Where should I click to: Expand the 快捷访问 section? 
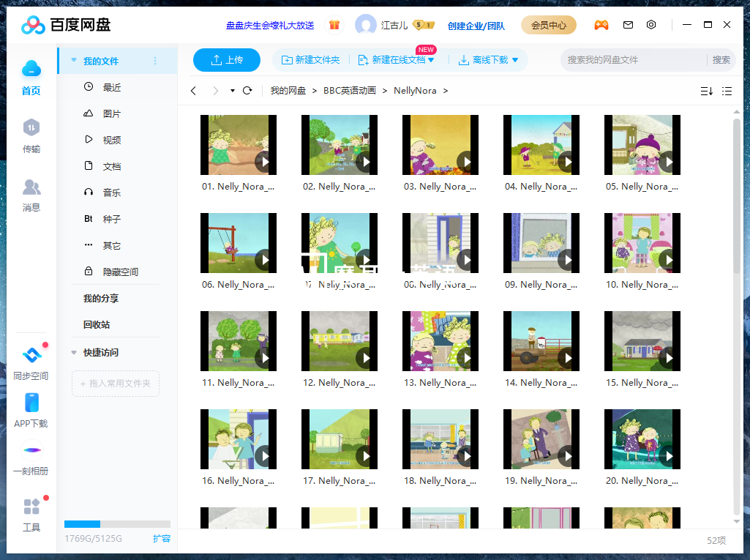tap(73, 352)
